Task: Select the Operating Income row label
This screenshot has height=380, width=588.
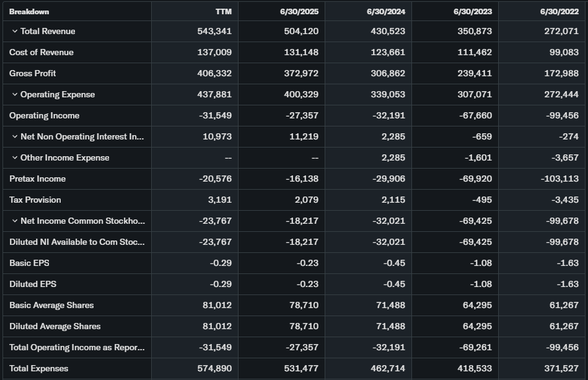Action: coord(45,116)
